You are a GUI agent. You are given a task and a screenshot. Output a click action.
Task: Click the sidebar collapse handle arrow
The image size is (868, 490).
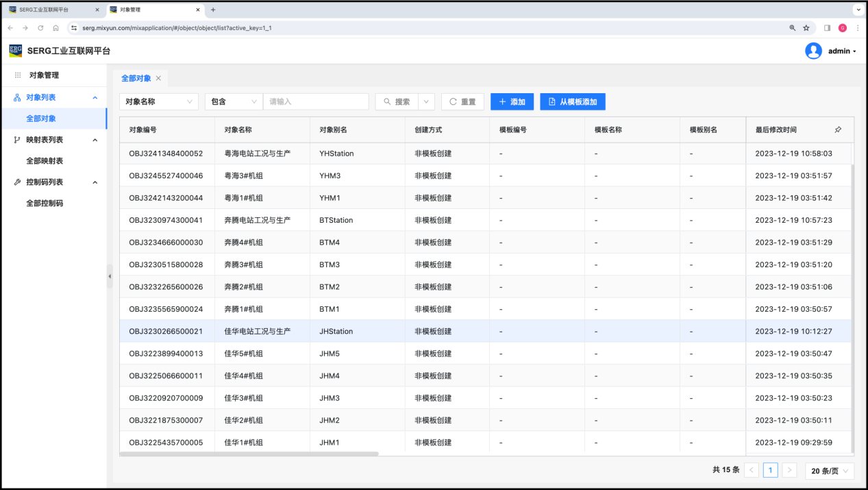[110, 276]
